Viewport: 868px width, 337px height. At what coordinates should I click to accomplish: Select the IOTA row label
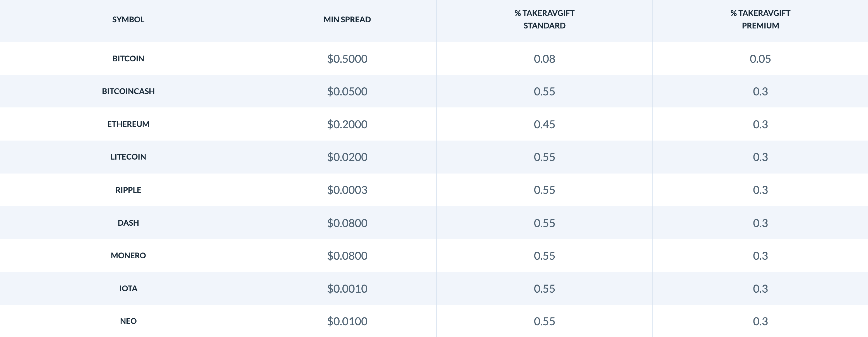(x=128, y=288)
